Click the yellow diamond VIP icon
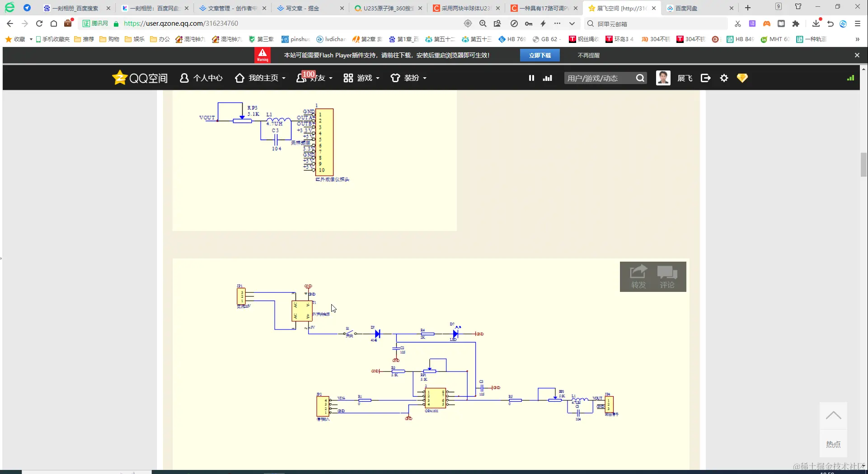 point(742,78)
